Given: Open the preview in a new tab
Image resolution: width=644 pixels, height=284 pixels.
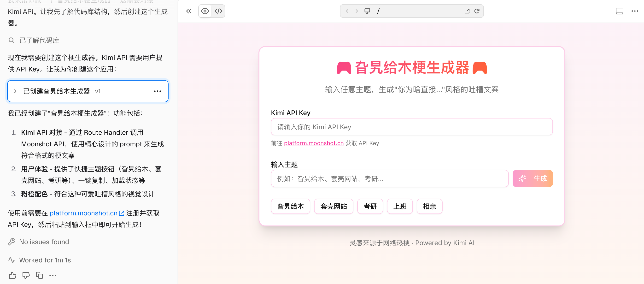Looking at the screenshot, I should click(467, 11).
